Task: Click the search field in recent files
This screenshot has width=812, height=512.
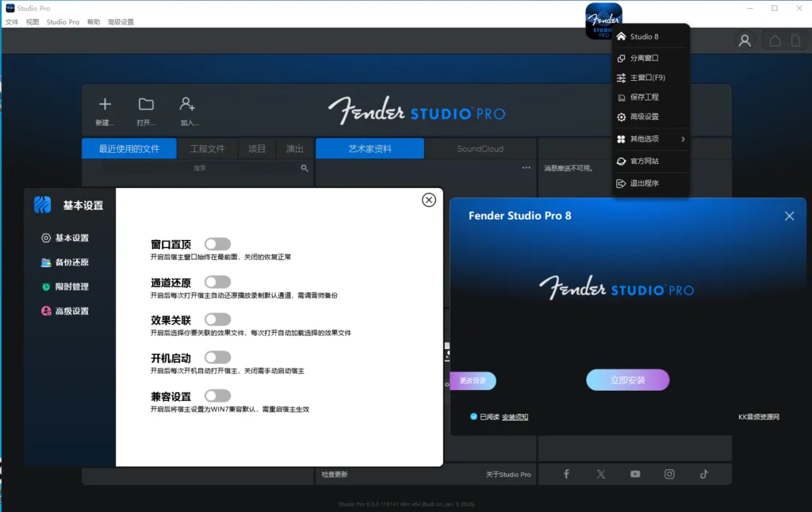Action: (199, 168)
